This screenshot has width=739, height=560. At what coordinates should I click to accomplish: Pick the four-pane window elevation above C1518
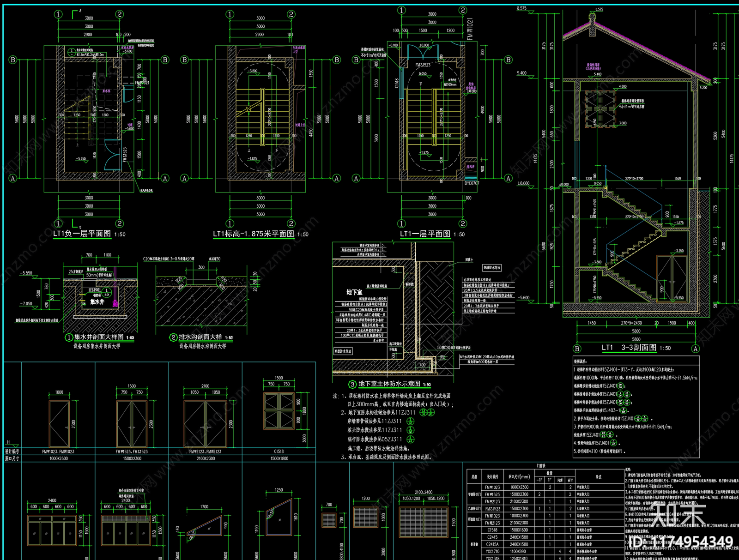pyautogui.click(x=279, y=411)
